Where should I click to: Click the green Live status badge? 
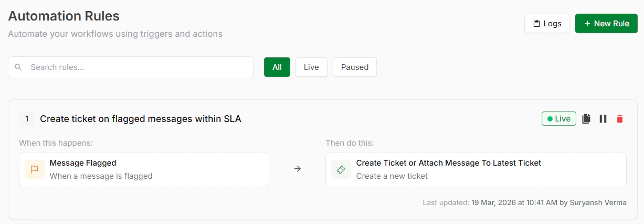(558, 119)
